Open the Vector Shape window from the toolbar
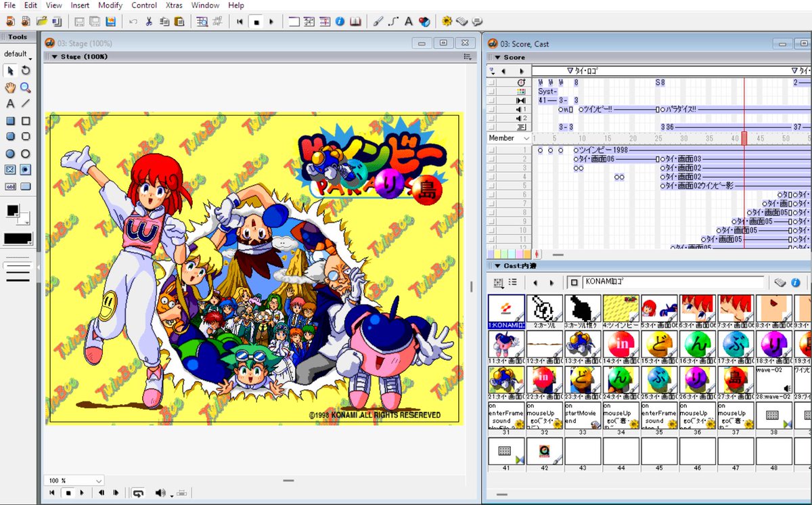This screenshot has width=812, height=505. click(x=392, y=21)
